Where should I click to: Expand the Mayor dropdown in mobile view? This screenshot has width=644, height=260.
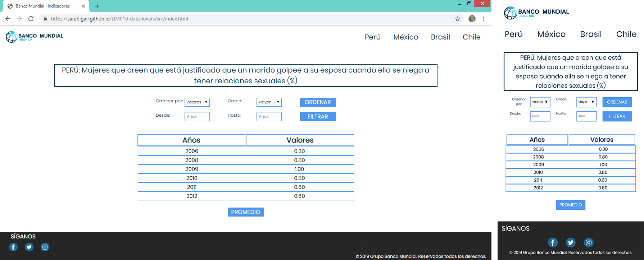click(586, 102)
